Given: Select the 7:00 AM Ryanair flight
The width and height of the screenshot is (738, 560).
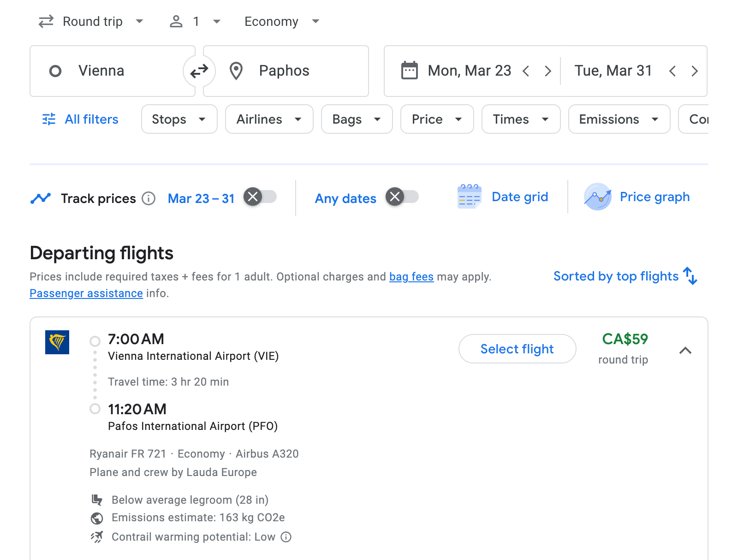Looking at the screenshot, I should tap(517, 349).
